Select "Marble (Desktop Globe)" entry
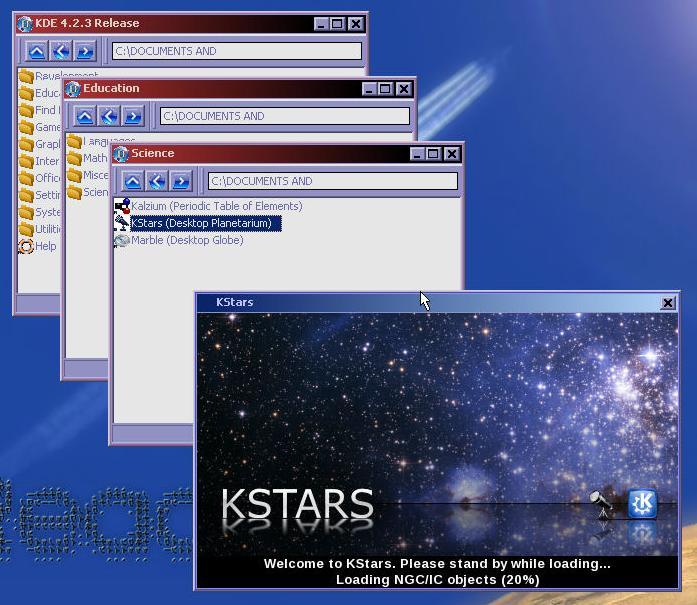 pos(187,240)
